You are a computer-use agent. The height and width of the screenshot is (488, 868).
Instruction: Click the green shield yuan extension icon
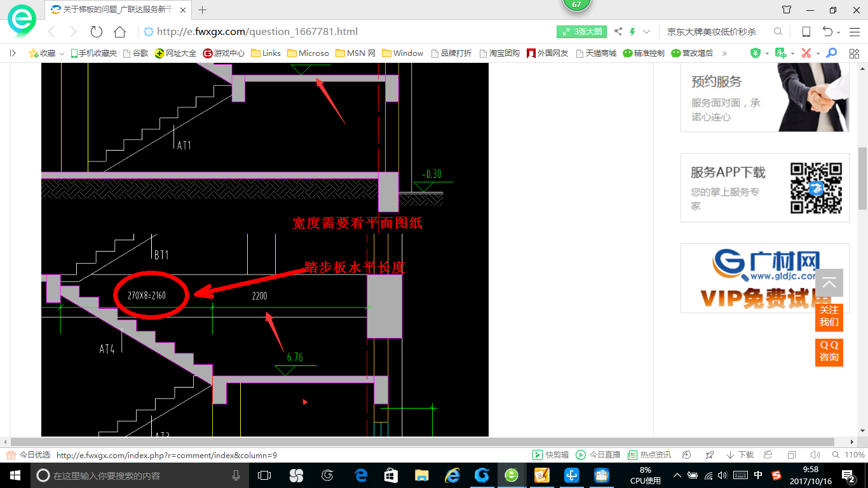756,53
